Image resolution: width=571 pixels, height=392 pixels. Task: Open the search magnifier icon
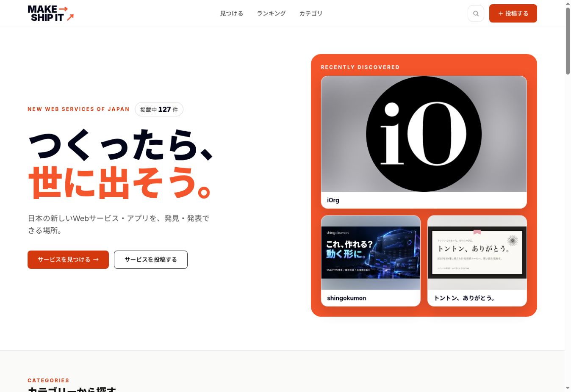(x=476, y=14)
